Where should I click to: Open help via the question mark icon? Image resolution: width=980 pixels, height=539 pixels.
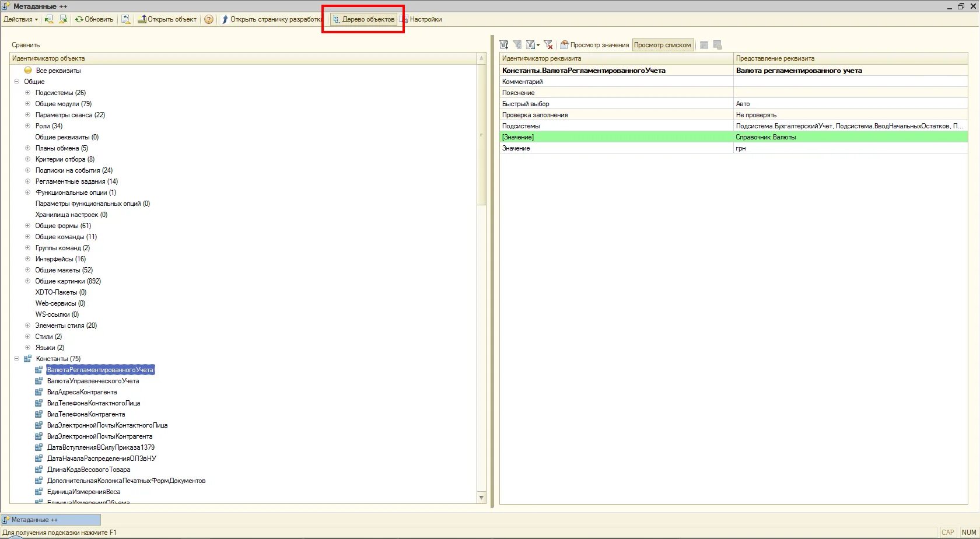209,19
